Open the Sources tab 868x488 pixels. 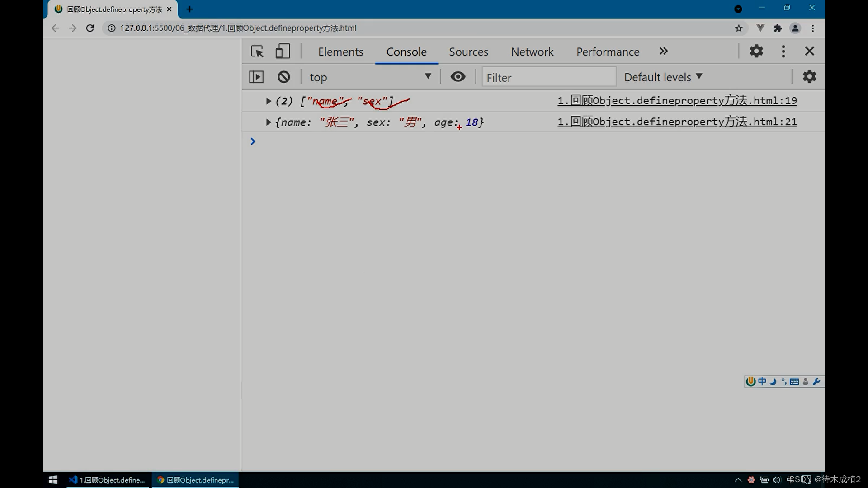point(468,52)
